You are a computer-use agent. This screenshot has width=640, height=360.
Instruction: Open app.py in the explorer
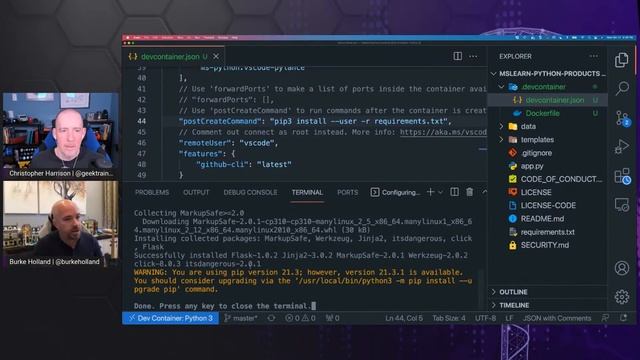pyautogui.click(x=548, y=166)
